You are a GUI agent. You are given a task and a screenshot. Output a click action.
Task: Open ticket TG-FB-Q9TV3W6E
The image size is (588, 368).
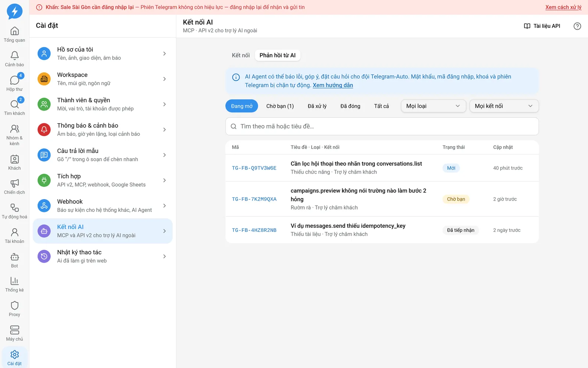pos(382,168)
